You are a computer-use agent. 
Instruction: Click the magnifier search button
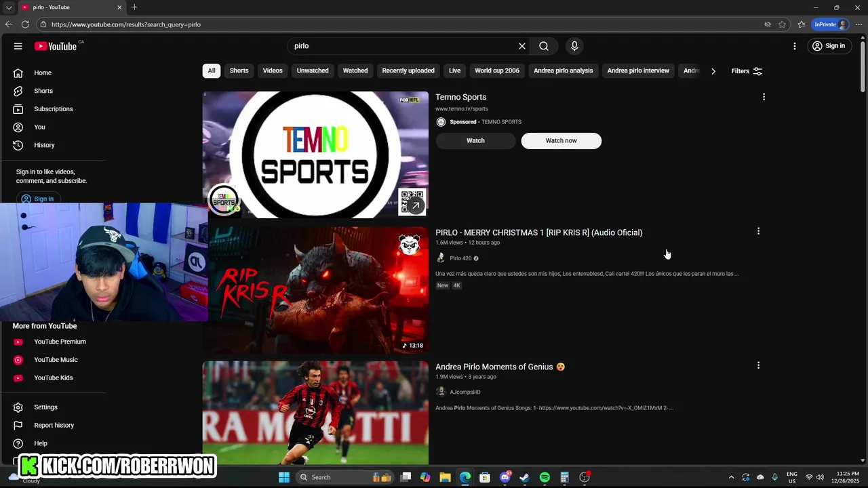(x=544, y=46)
